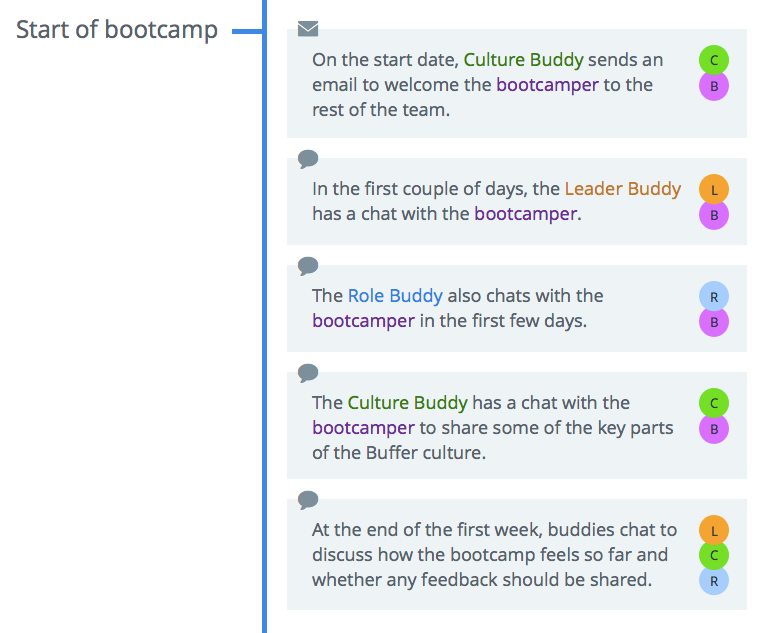
Task: Click the vertical blue timeline line
Action: click(264, 316)
